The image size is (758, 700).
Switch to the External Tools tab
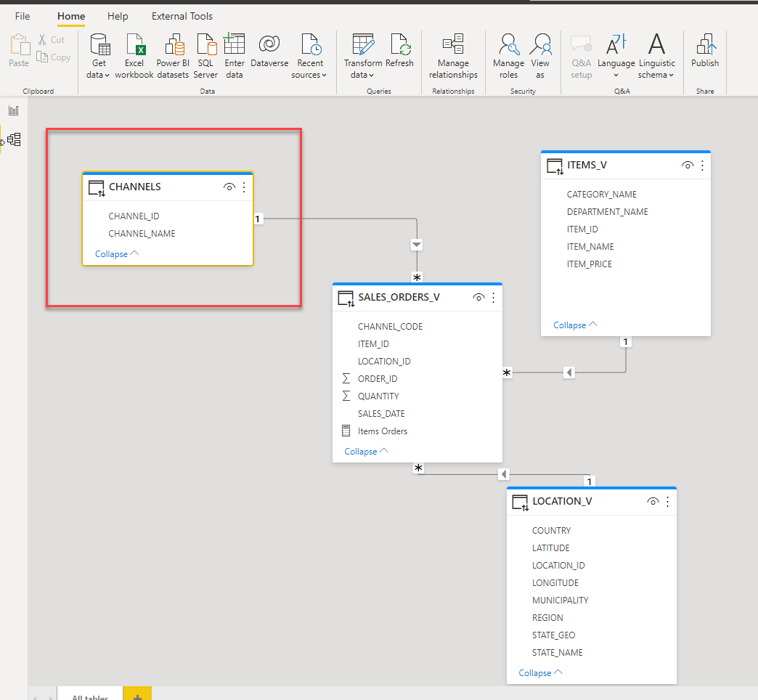(x=182, y=16)
